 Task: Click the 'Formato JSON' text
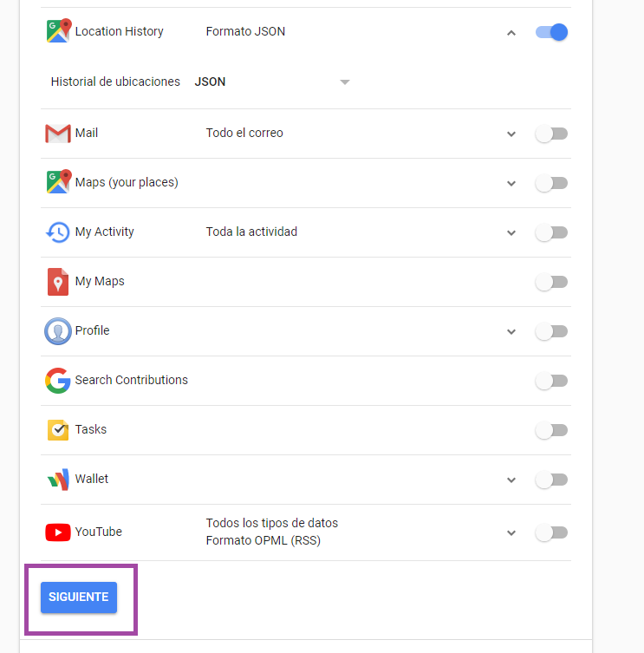pyautogui.click(x=245, y=31)
